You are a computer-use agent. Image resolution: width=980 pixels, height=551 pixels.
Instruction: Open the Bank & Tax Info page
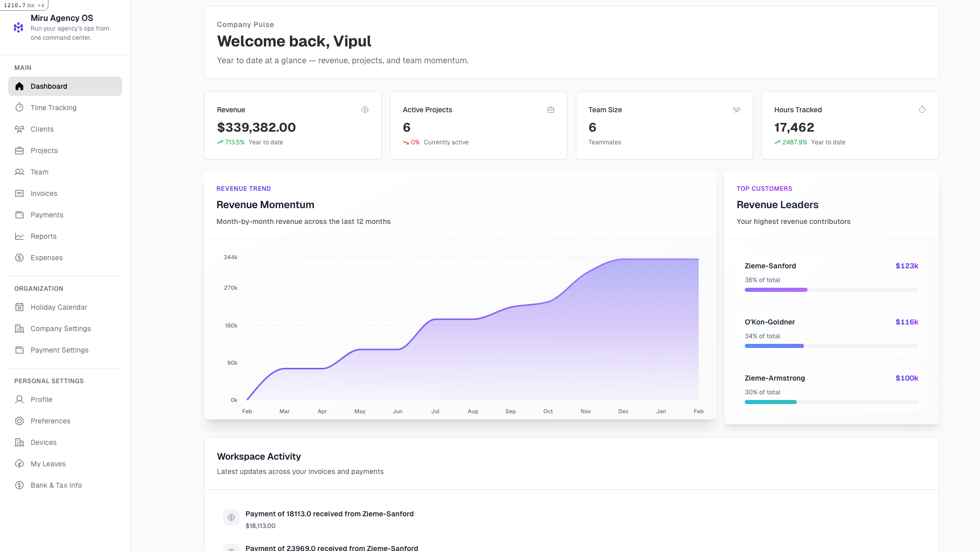click(x=56, y=485)
